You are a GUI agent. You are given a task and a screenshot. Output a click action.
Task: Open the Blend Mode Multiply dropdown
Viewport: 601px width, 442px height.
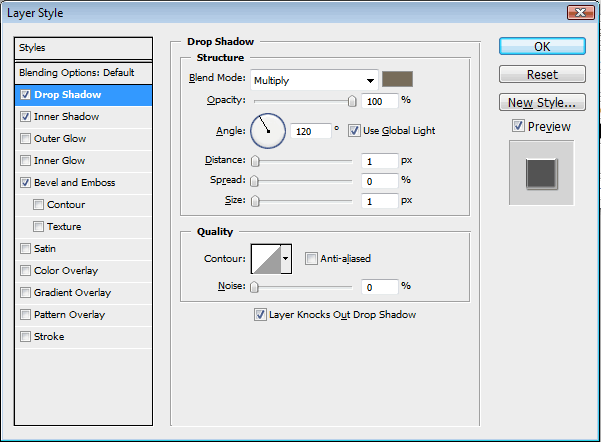pos(314,80)
